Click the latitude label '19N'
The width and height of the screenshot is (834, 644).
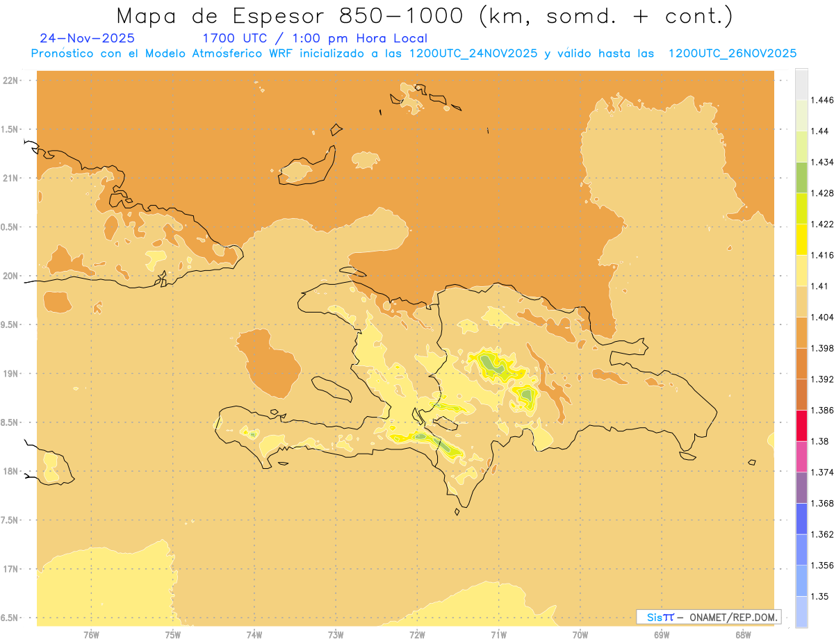click(11, 373)
